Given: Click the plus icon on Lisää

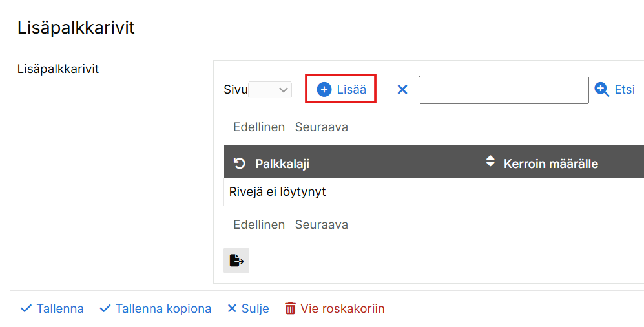Looking at the screenshot, I should (324, 90).
